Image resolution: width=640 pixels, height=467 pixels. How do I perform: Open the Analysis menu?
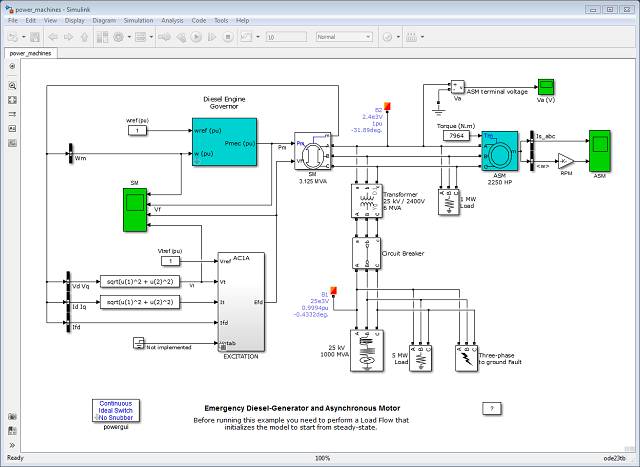pos(171,20)
